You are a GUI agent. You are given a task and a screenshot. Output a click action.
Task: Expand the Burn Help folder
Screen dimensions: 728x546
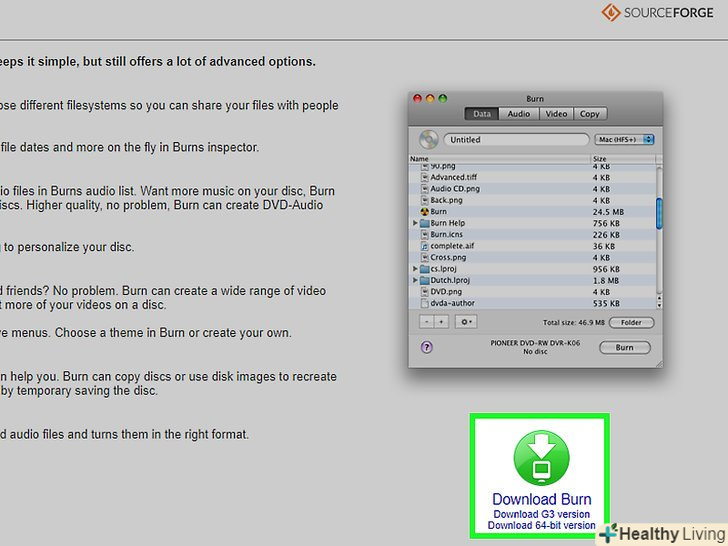point(415,223)
